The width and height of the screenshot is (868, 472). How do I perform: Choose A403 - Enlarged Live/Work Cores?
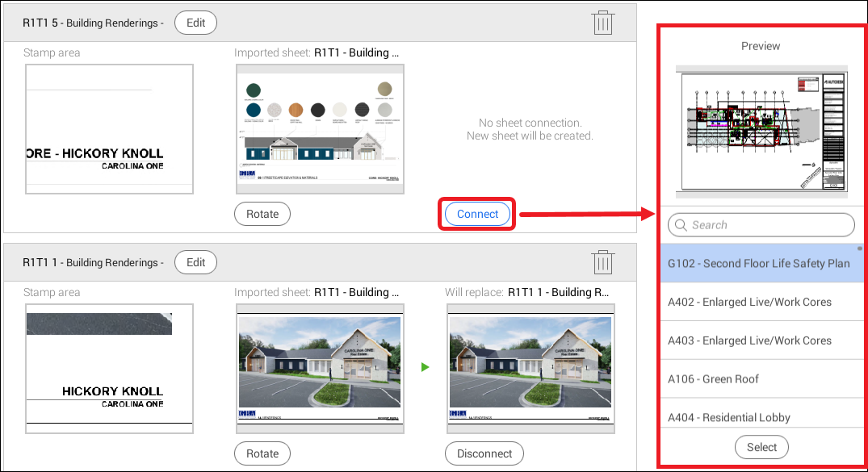tap(749, 340)
